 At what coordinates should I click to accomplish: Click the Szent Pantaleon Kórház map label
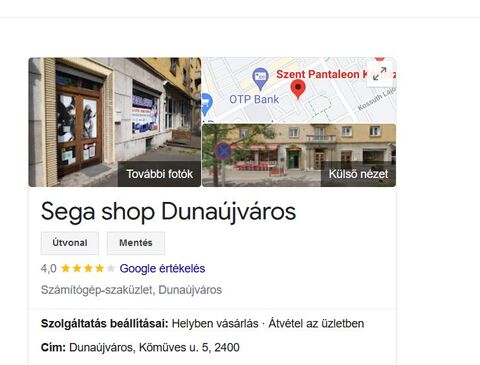(336, 74)
